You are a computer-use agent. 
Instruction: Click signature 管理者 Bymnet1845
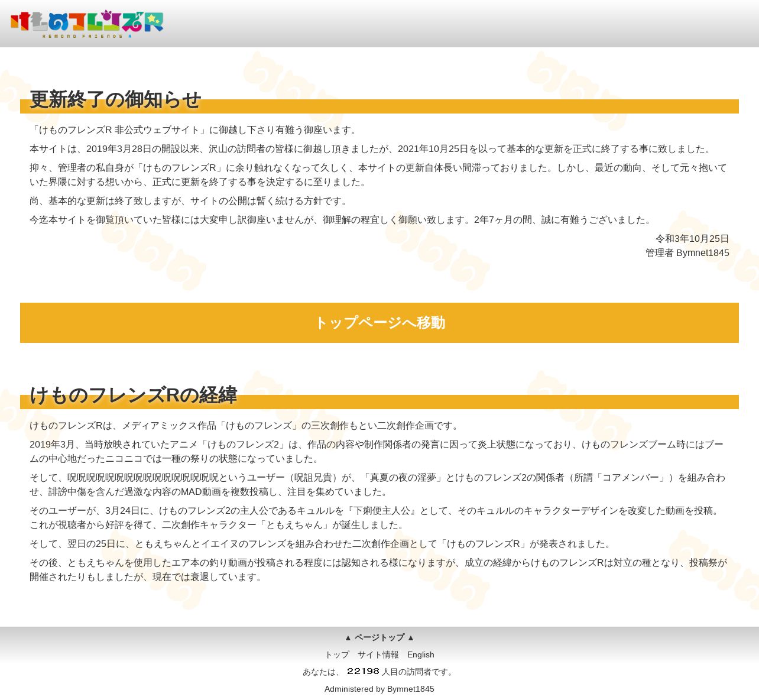(x=687, y=253)
